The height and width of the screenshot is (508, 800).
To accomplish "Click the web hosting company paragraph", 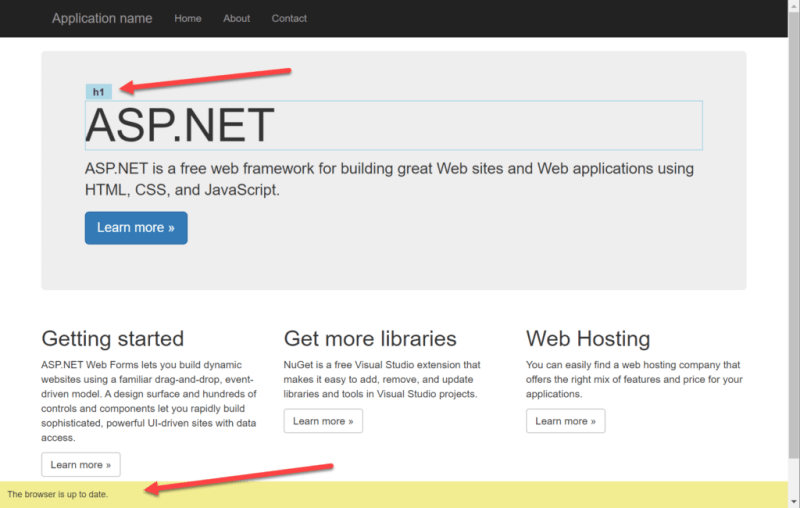I will pyautogui.click(x=634, y=379).
